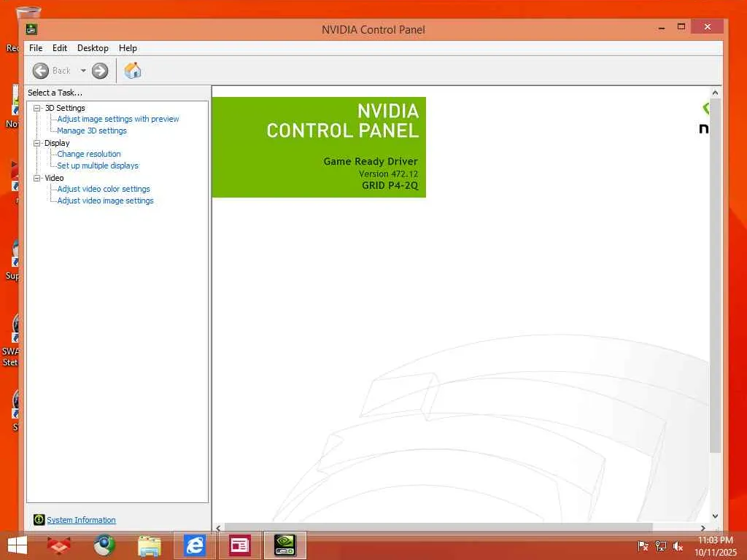Viewport: 747px width, 560px height.
Task: Maximize the NVIDIA Control Panel window
Action: pos(681,27)
